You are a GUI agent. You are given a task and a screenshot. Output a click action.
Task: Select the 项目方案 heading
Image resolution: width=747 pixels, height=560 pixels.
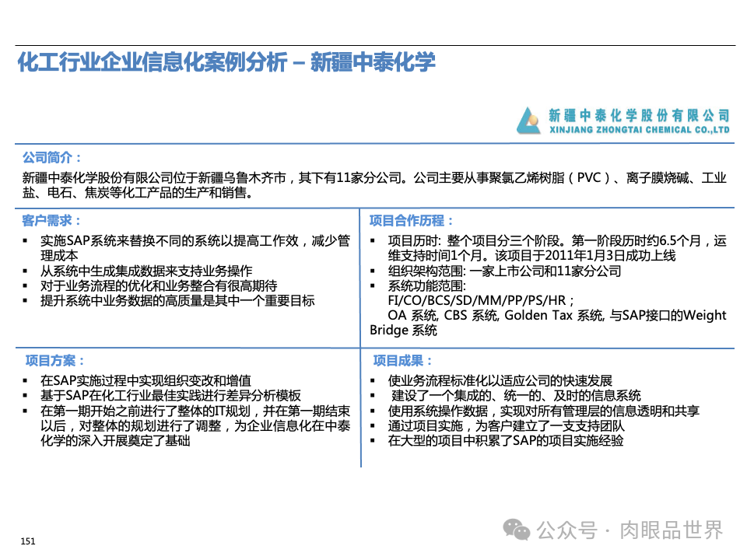coord(55,360)
